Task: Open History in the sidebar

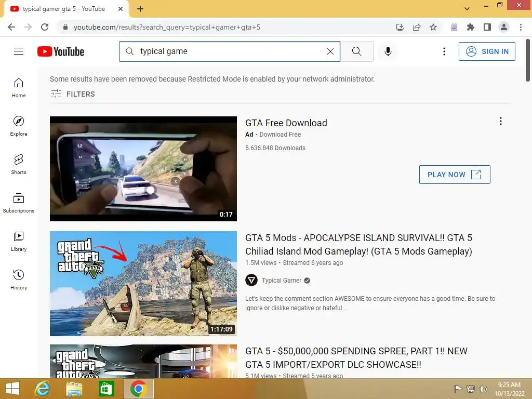Action: [x=19, y=279]
